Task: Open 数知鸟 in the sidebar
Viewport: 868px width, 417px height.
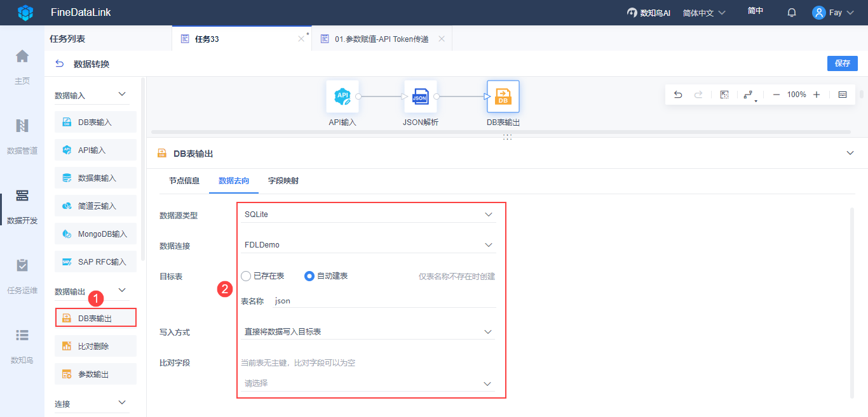Action: 22,346
